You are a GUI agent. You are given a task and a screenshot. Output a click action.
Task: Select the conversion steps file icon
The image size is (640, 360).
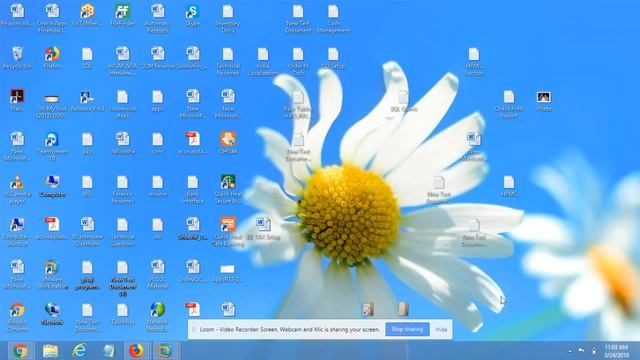click(122, 104)
